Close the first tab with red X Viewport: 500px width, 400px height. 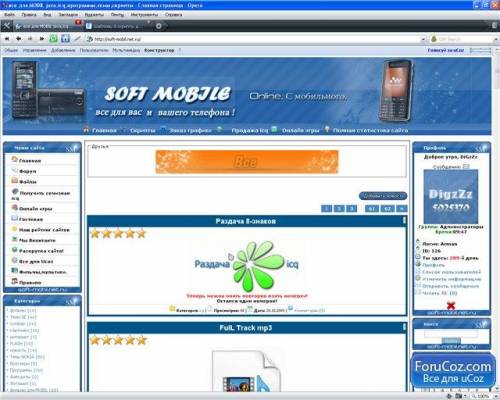[78, 22]
